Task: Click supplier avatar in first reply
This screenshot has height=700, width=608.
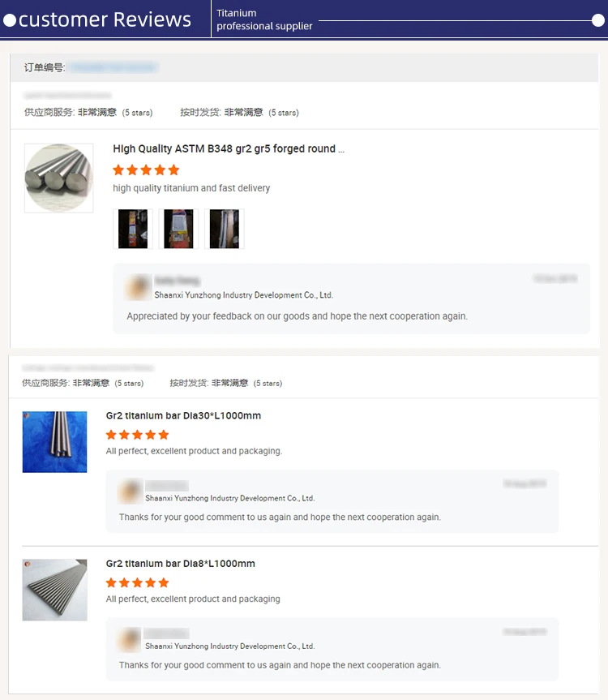Action: (139, 286)
